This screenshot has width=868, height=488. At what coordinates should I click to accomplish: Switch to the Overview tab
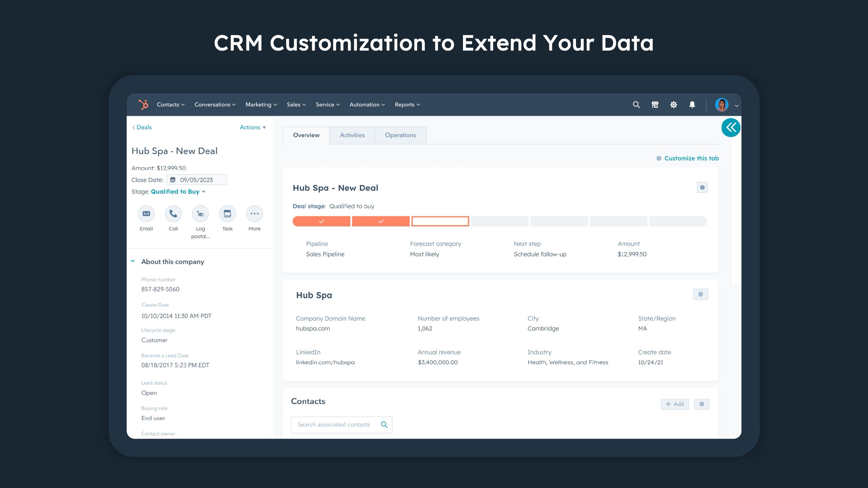(x=306, y=135)
